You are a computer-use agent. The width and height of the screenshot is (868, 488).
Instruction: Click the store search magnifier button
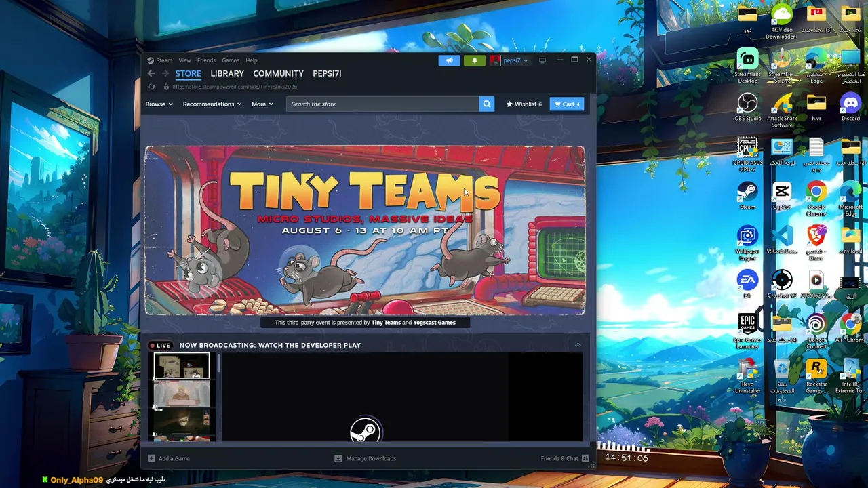click(486, 104)
